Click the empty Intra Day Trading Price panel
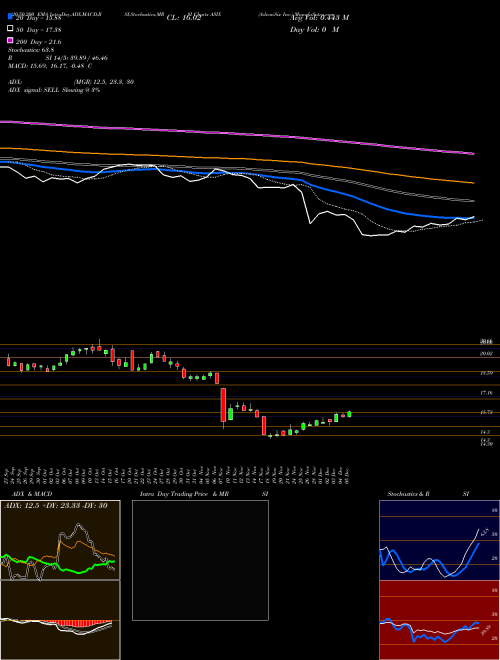This screenshot has width=500, height=660. tap(200, 560)
